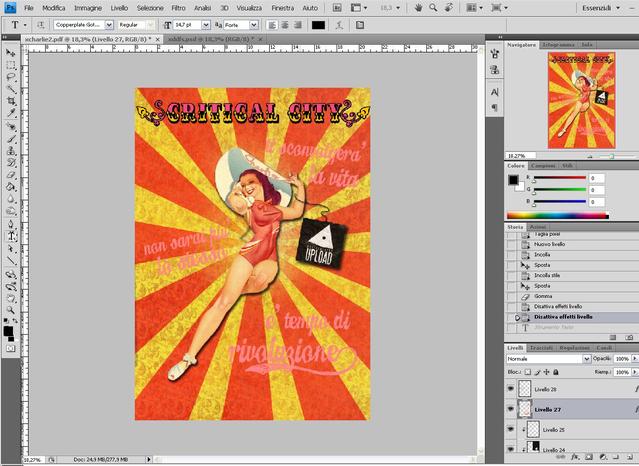Click the navigator zoom slider
The width and height of the screenshot is (639, 466).
coord(612,156)
